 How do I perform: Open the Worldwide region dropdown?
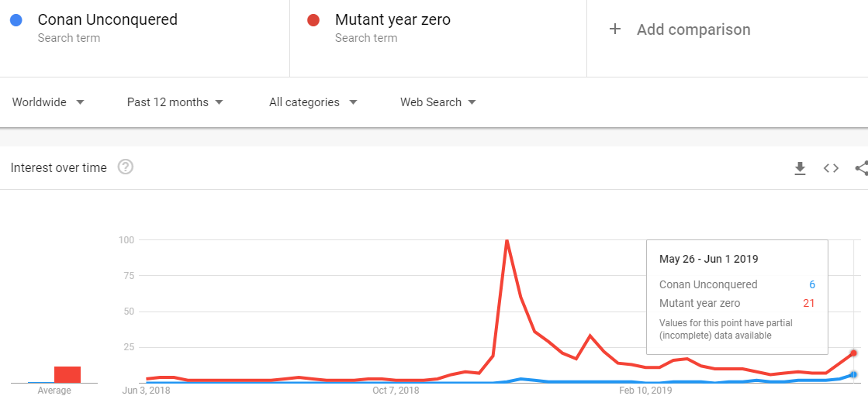pos(48,102)
